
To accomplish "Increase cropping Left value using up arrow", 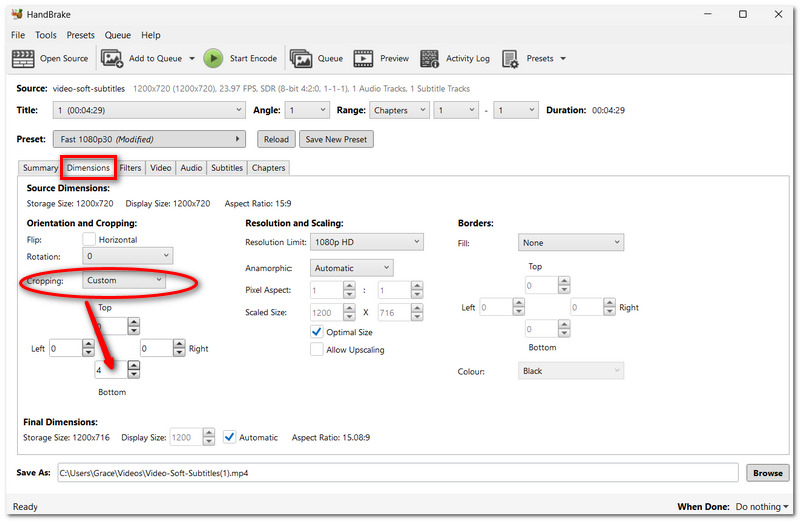I will point(88,344).
